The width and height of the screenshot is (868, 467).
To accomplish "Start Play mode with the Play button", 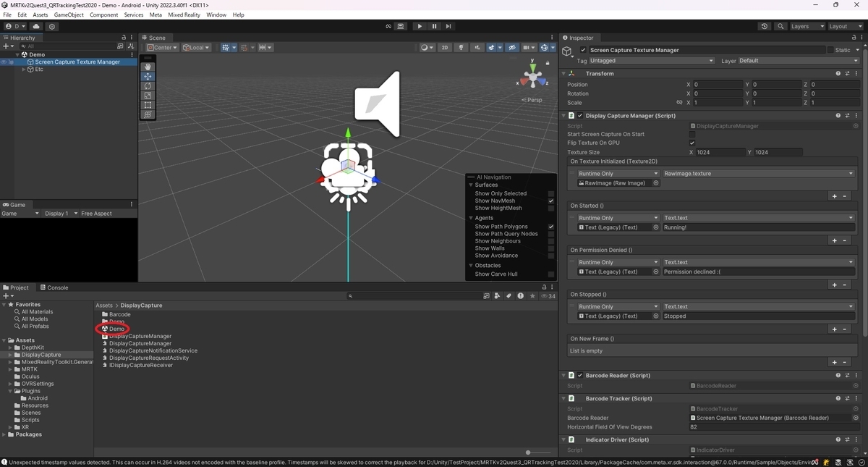I will tap(420, 26).
